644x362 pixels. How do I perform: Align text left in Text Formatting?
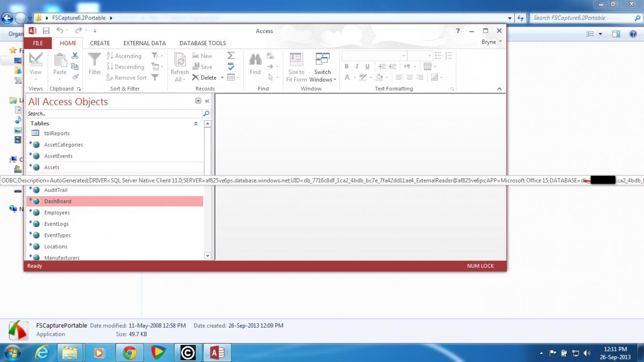click(399, 77)
